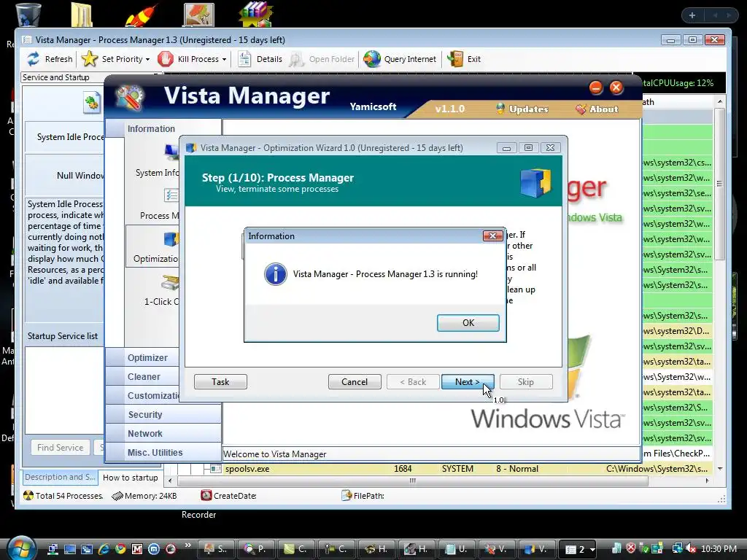Open the Optimizer section
Viewport: 747px width, 560px height.
(x=142, y=357)
